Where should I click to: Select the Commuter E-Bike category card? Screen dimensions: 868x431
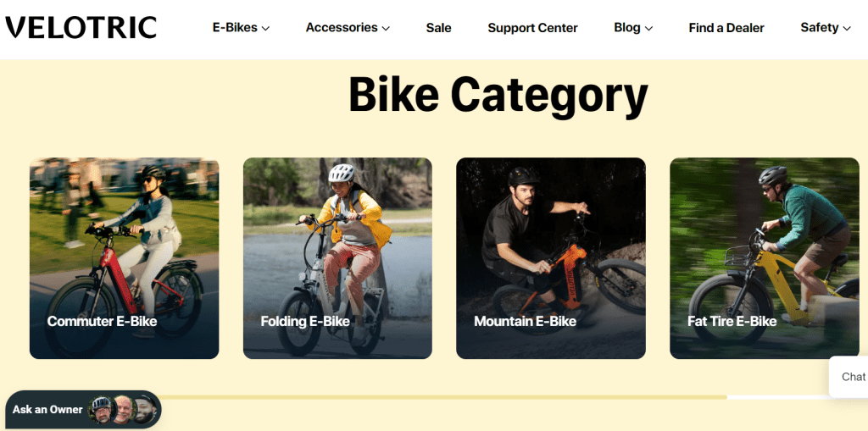[x=124, y=246]
